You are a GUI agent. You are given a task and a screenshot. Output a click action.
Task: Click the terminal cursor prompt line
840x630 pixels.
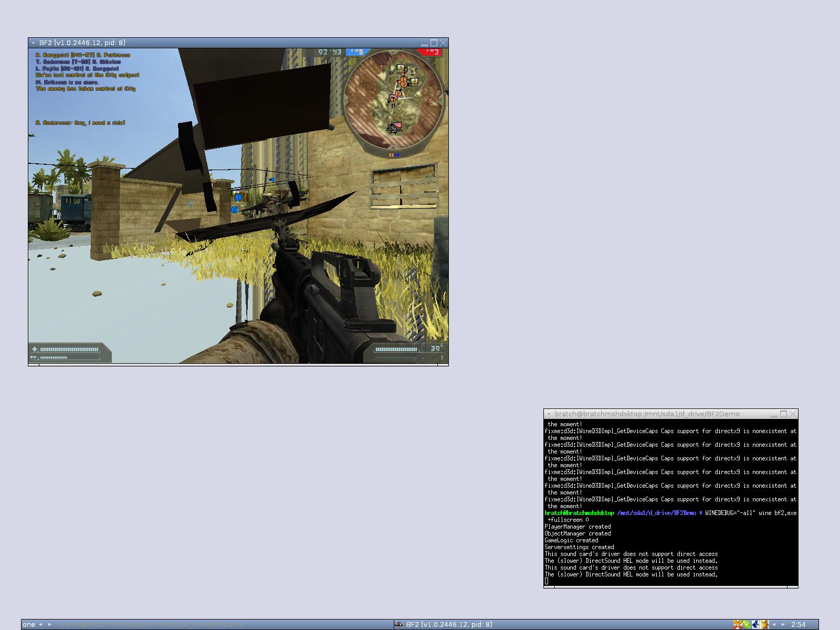(547, 581)
